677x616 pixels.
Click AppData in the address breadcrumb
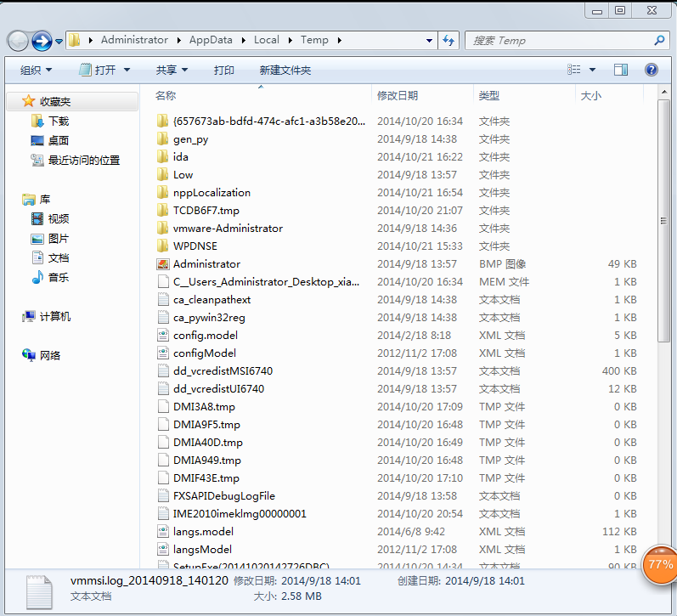point(211,40)
